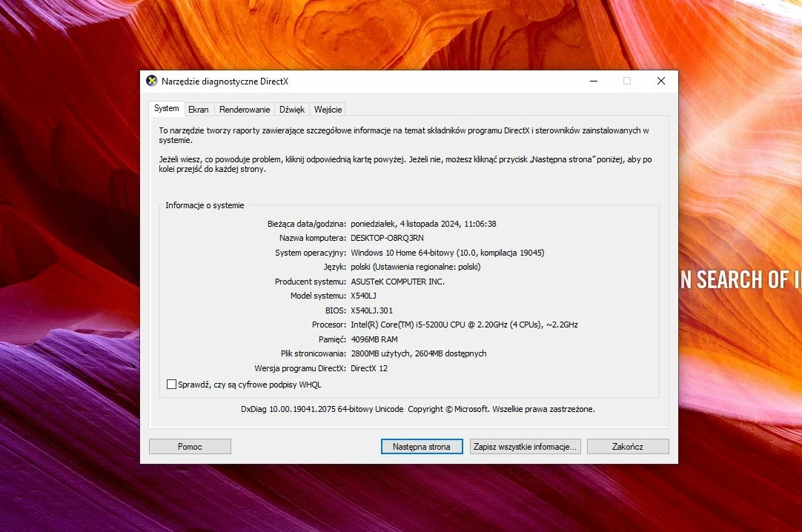Switch to the Ekran tab
Image resolution: width=802 pixels, height=532 pixels.
pyautogui.click(x=199, y=110)
